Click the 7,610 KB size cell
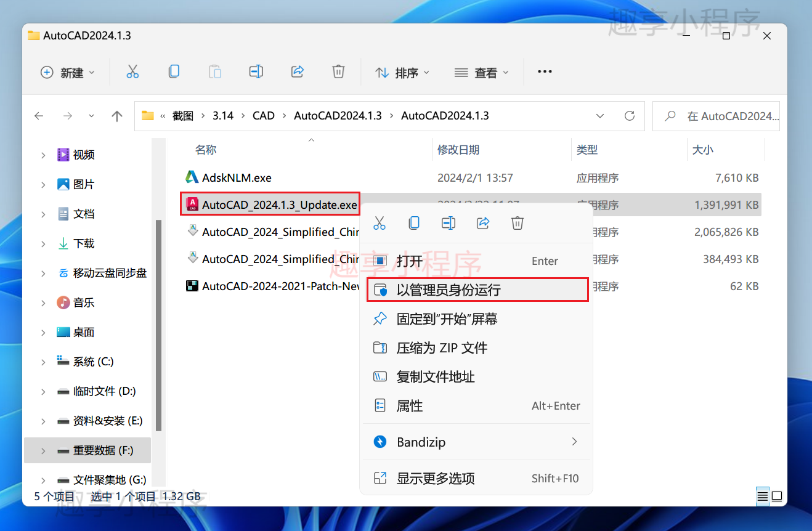The height and width of the screenshot is (531, 812). [x=737, y=178]
